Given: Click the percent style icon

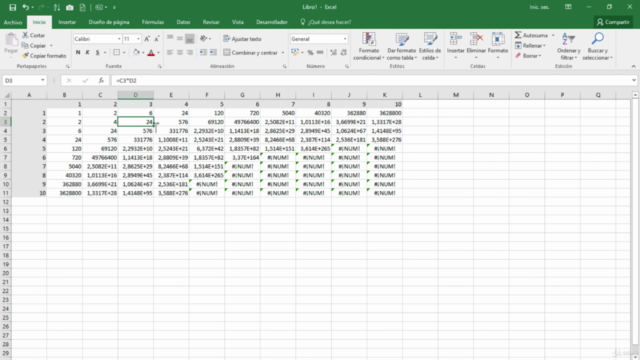Looking at the screenshot, I should pos(310,52).
